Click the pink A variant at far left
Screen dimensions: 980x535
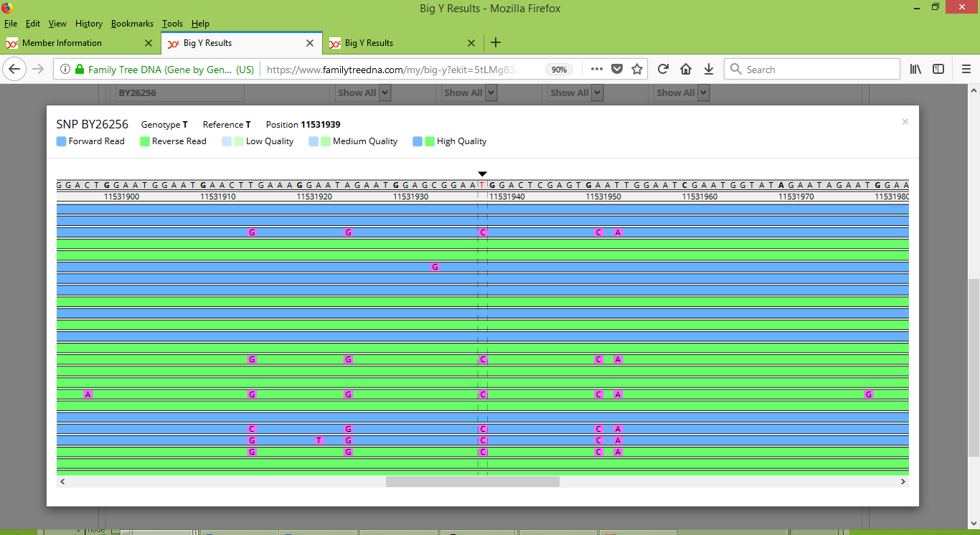(88, 394)
